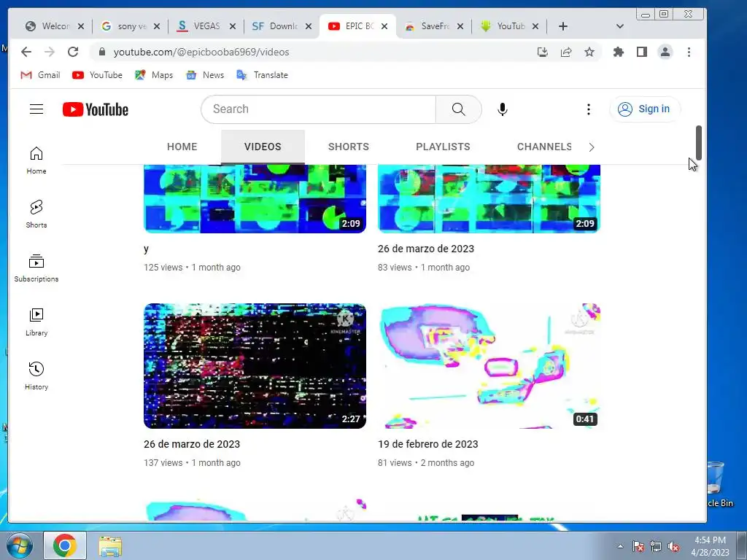Click the YouTube logo
This screenshot has height=560, width=747.
click(96, 109)
